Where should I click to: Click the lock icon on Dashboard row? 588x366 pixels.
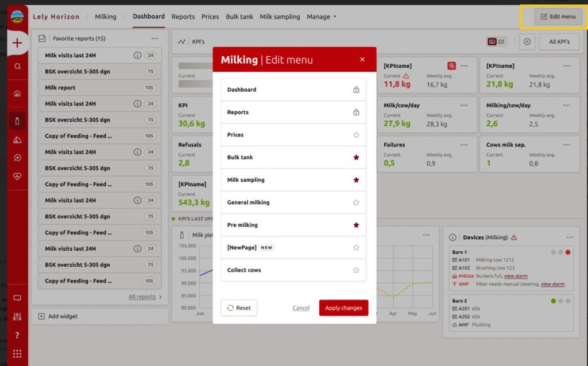click(356, 89)
